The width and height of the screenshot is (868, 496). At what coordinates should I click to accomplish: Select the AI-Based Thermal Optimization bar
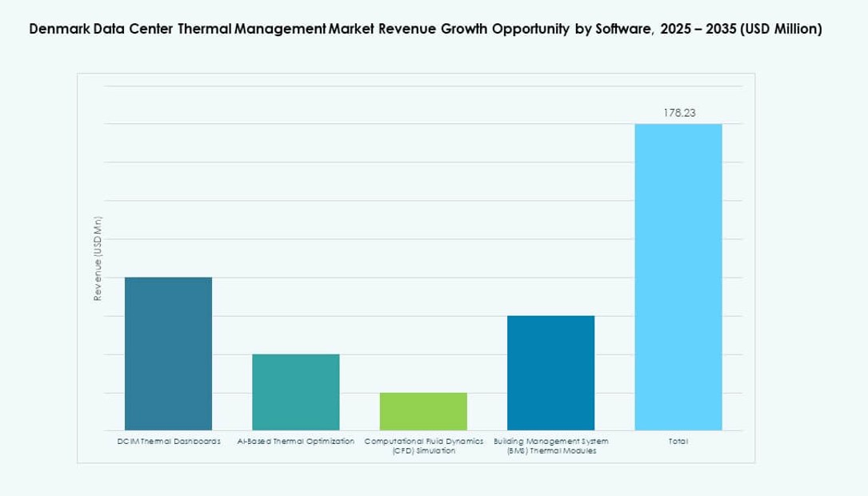point(295,392)
